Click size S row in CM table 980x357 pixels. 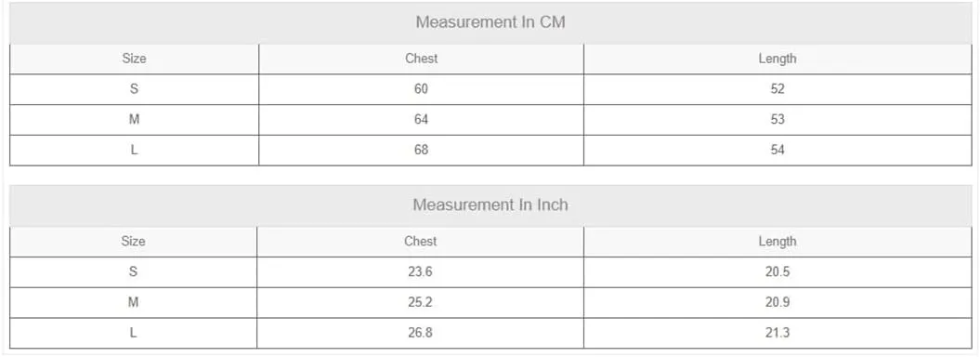[490, 89]
